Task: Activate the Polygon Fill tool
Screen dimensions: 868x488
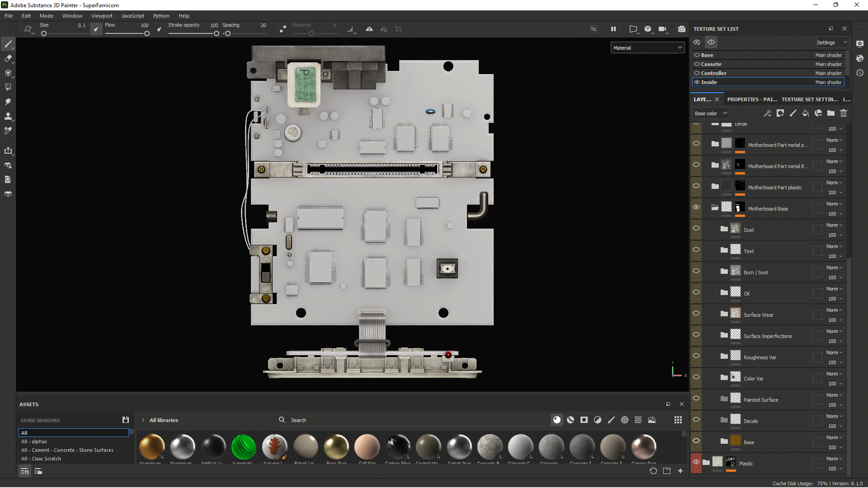Action: pos(9,87)
